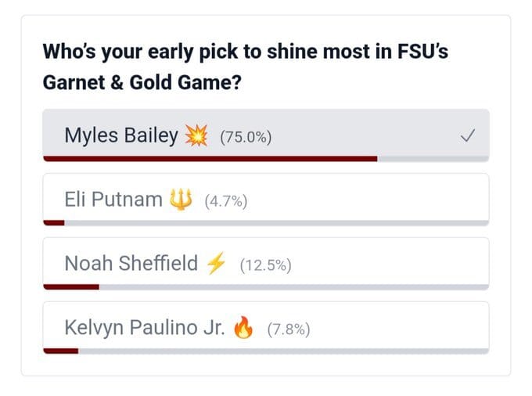Select the Myles Bailey poll option
Viewport: 532px width, 396px height.
(x=266, y=135)
